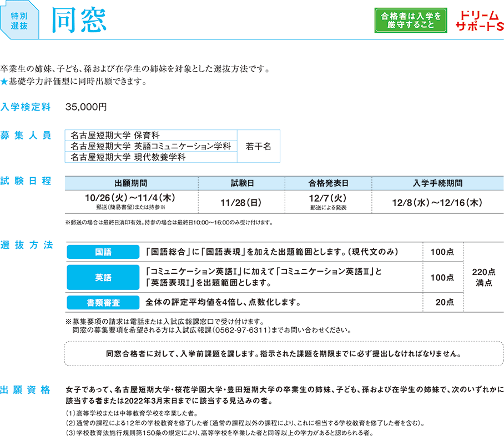Click the 同窓 heading
This screenshot has width=504, height=436.
79,20
